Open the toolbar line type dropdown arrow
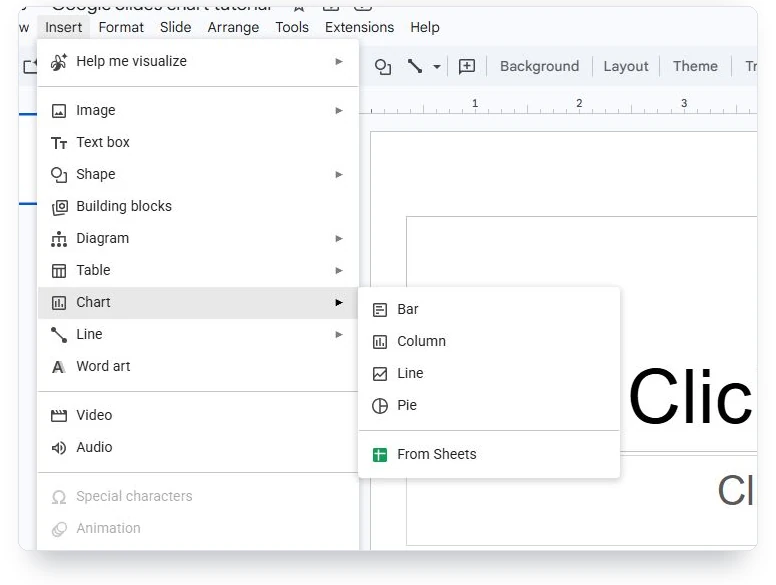The image size is (776, 585). click(x=436, y=66)
